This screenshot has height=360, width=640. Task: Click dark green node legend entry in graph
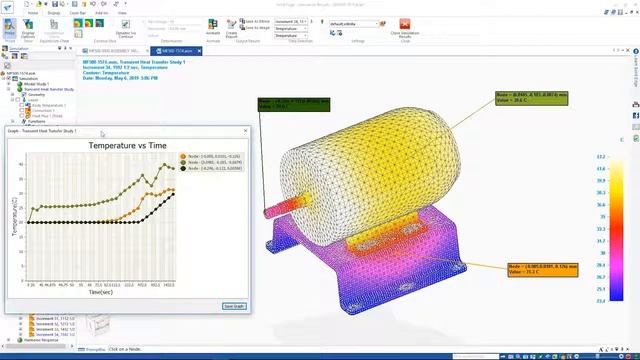(x=211, y=168)
